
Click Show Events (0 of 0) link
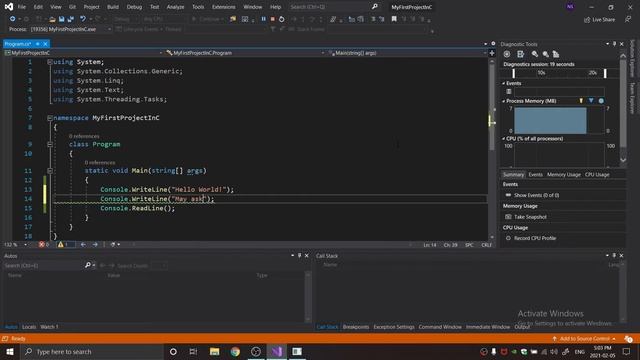[x=536, y=196]
